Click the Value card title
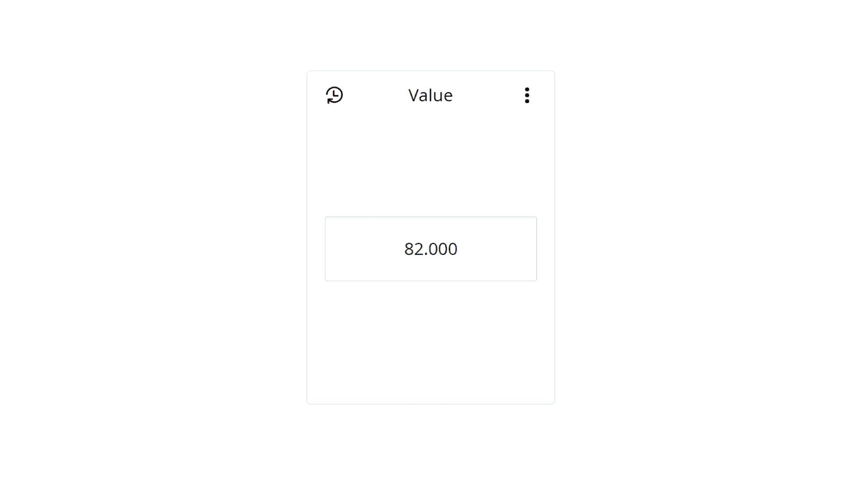The height and width of the screenshot is (488, 868). pyautogui.click(x=430, y=95)
